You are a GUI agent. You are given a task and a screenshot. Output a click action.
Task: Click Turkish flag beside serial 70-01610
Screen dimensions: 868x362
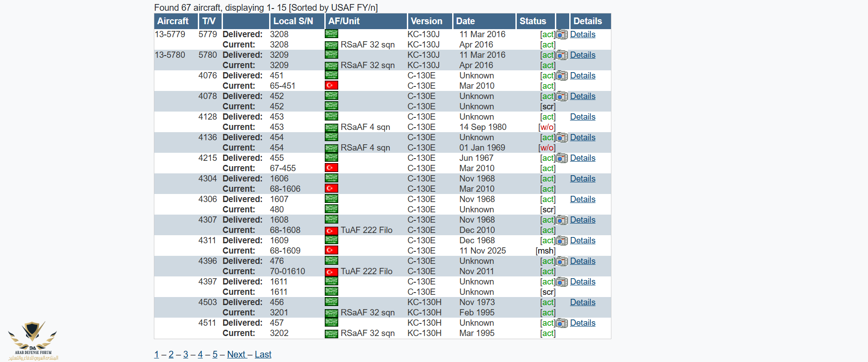point(331,271)
